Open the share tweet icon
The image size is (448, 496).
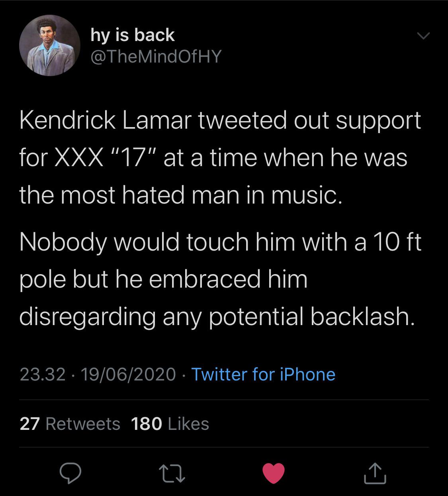pyautogui.click(x=375, y=472)
